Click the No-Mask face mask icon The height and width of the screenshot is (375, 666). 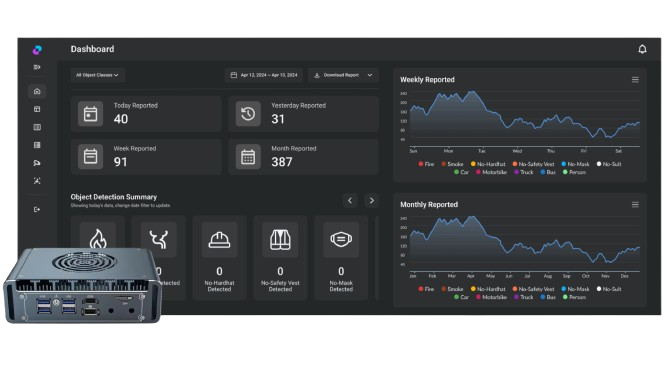[x=341, y=239]
